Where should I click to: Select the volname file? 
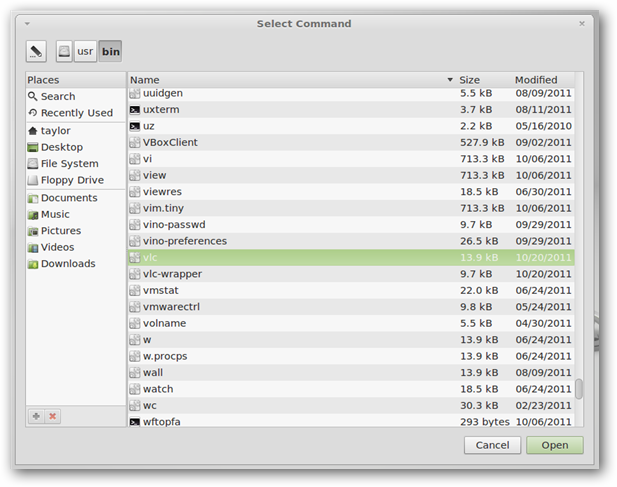point(351,323)
